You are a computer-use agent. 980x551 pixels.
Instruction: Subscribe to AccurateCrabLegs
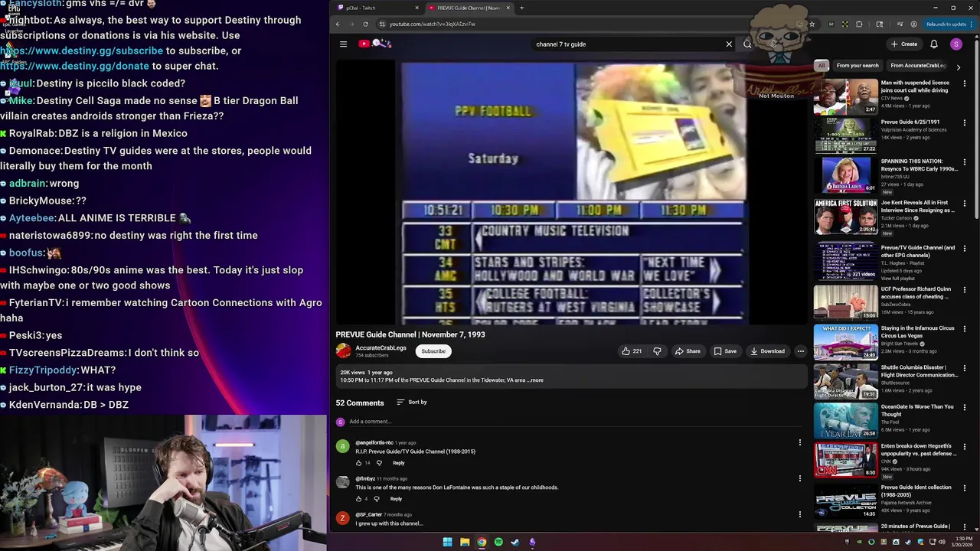[x=433, y=351]
